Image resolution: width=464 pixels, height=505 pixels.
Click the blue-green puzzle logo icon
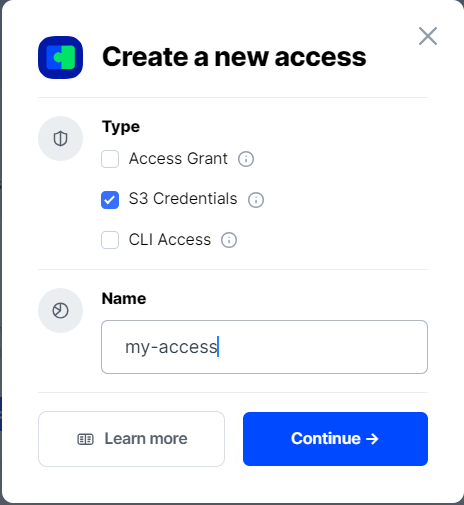60,57
